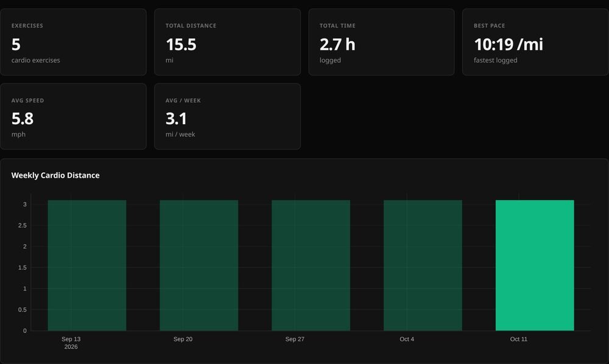Click the 'logged' text under 2.7 h
The image size is (609, 364).
click(330, 60)
